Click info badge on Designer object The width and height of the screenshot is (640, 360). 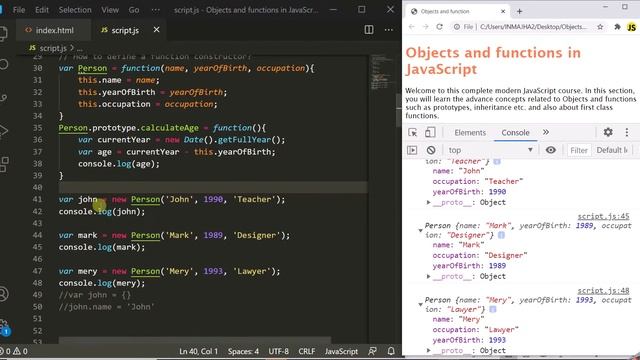[x=501, y=235]
